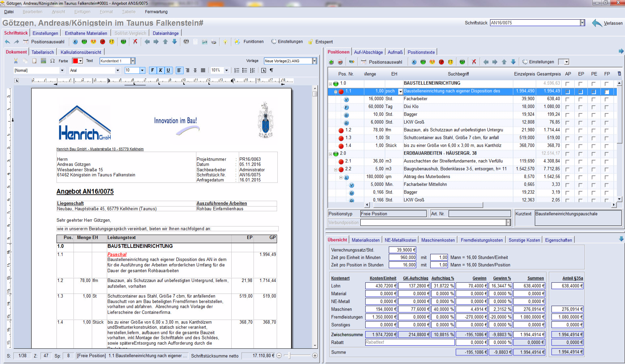Click the blue K icon in the positions toolbar
The image size is (625, 364).
tap(414, 62)
